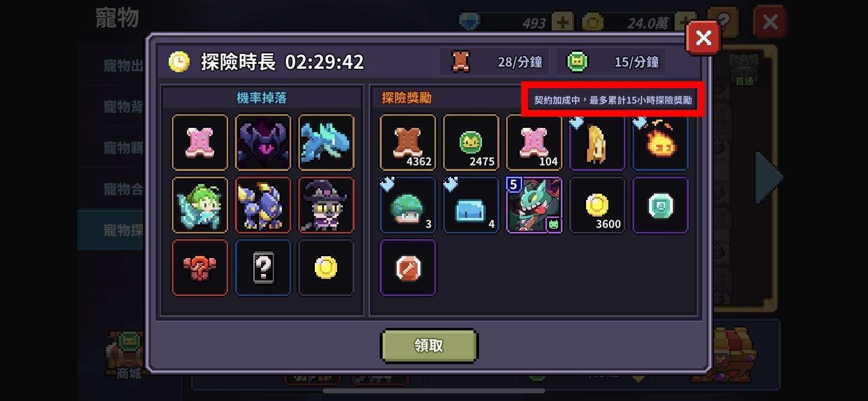Select the teal dragon pet drop

coord(326,142)
